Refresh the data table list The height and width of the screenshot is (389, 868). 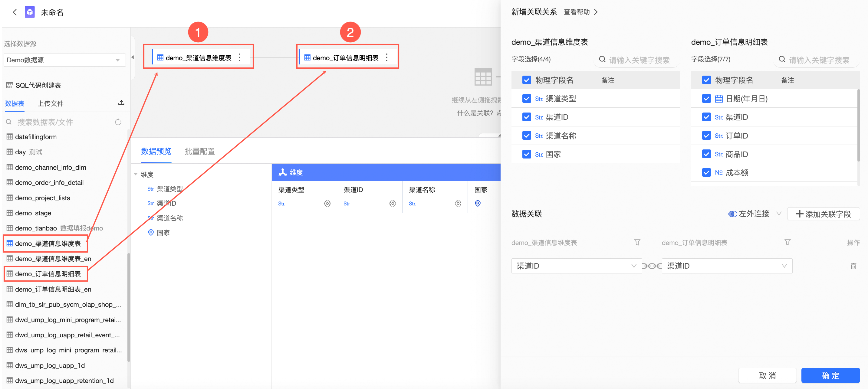pos(118,122)
